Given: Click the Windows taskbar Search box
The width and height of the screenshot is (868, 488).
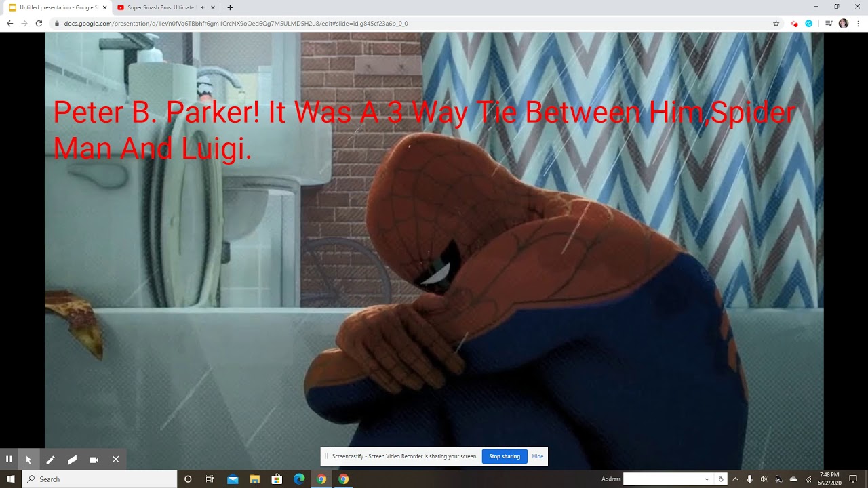Looking at the screenshot, I should 99,479.
